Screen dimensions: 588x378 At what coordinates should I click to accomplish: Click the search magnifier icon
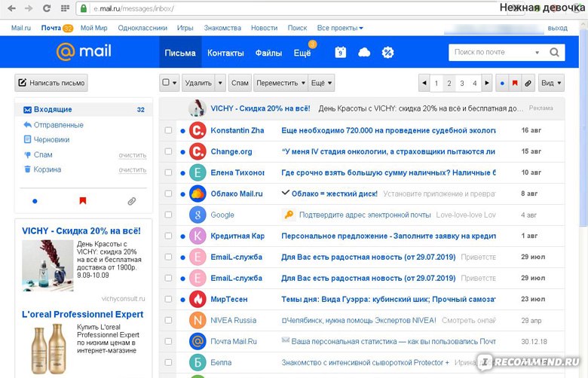point(554,52)
